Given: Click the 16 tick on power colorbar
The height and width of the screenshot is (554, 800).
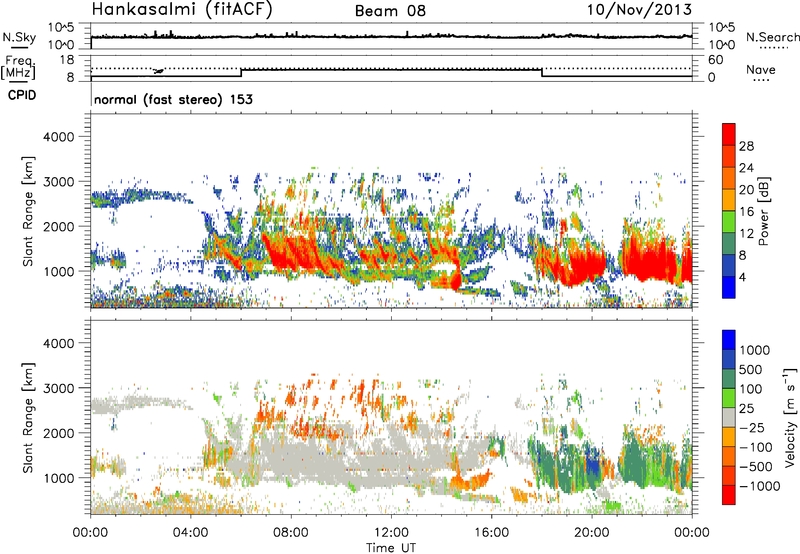Looking at the screenshot, I should 746,212.
